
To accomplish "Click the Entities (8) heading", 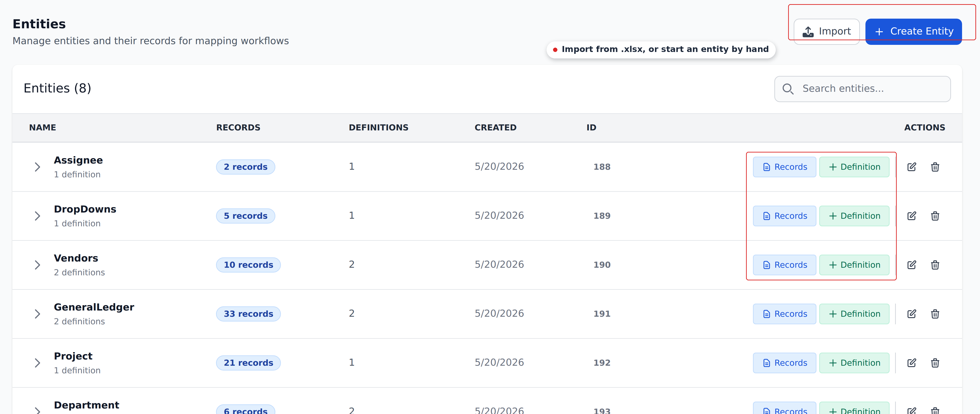I will (58, 88).
